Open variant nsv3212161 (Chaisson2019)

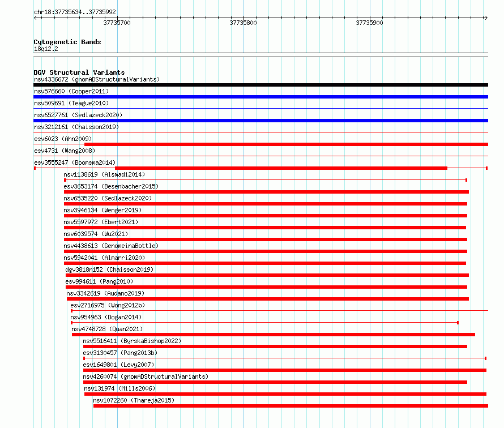76,127
